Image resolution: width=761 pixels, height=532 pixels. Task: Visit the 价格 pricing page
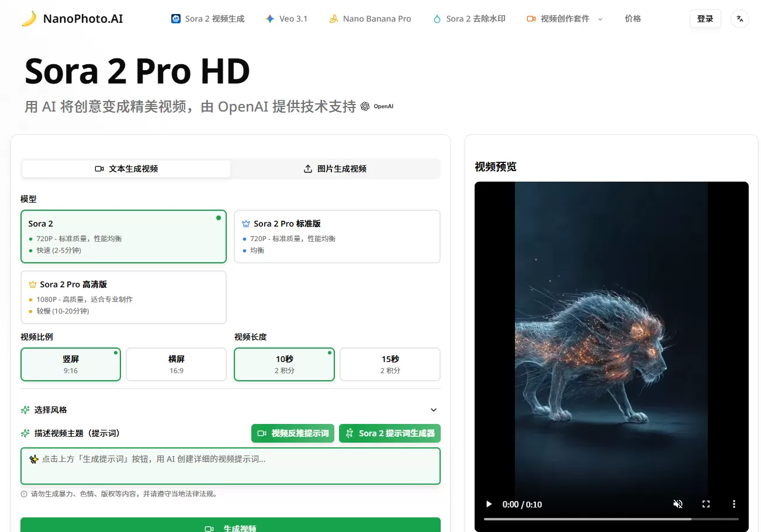point(632,18)
